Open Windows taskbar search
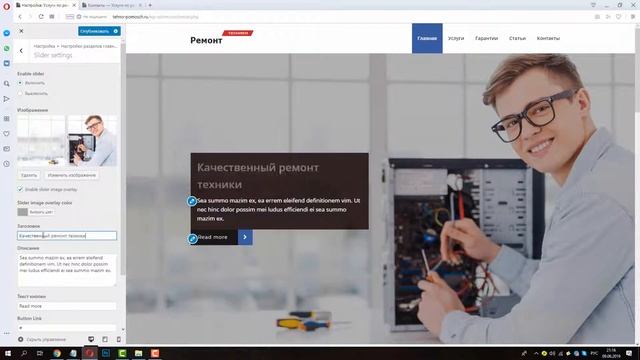Viewport: 640px width, 360px height. [24, 353]
